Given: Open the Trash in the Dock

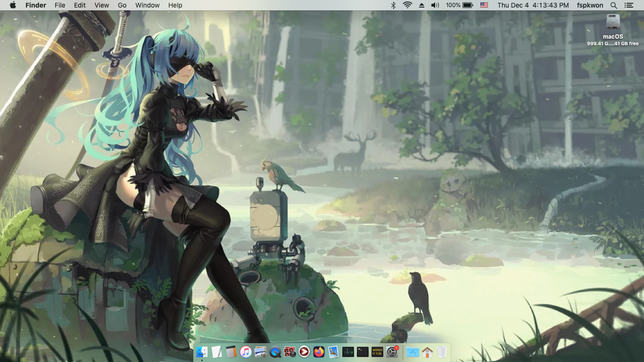Looking at the screenshot, I should [442, 352].
